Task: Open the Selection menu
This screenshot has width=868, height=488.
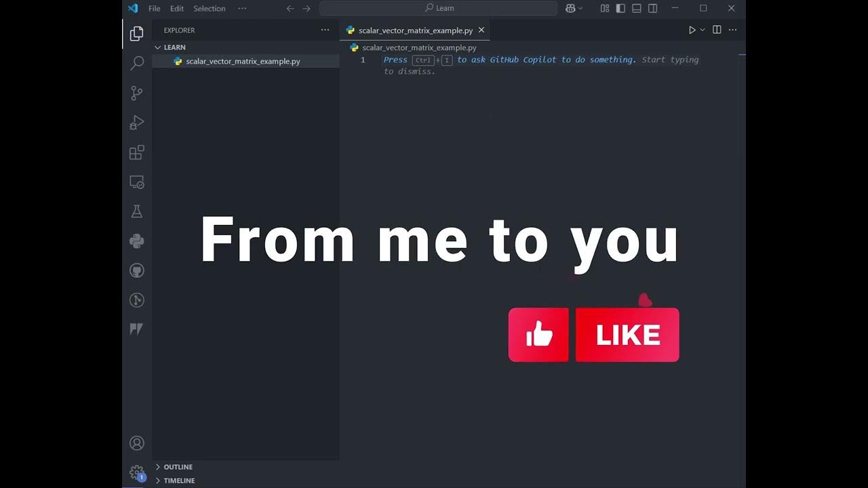Action: [x=210, y=8]
